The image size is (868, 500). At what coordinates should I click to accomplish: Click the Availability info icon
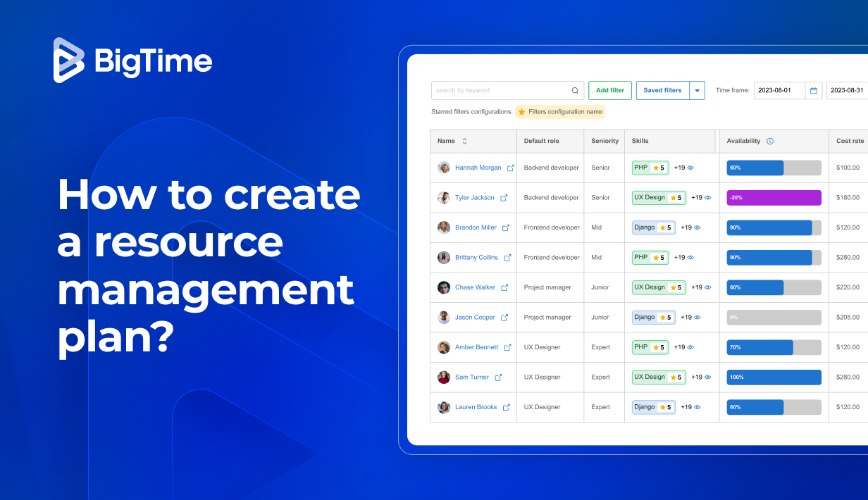click(x=770, y=141)
